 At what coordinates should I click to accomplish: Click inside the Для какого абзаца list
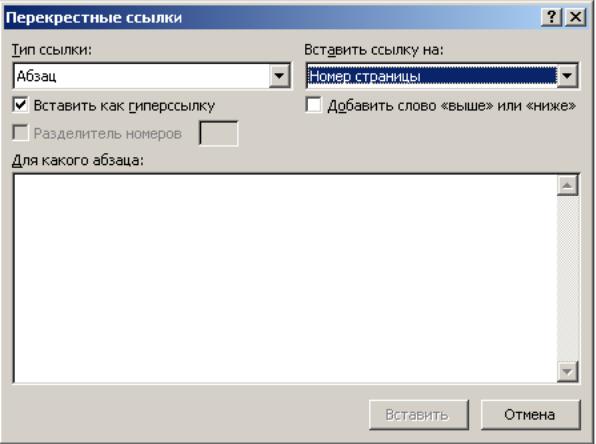click(x=285, y=278)
